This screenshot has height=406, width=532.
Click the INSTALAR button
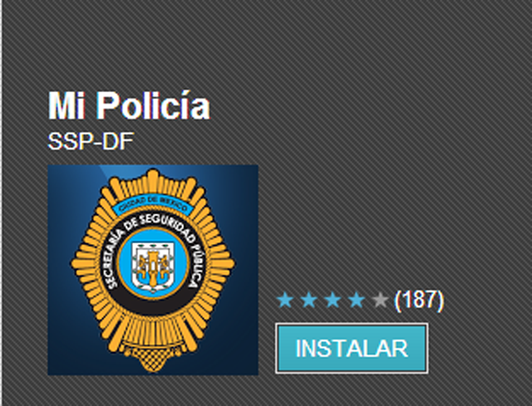tap(352, 348)
